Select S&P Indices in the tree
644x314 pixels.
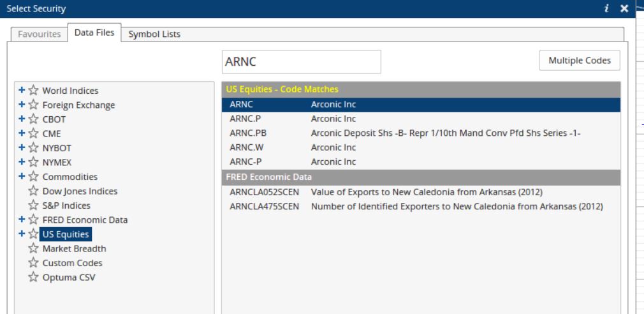[66, 206]
